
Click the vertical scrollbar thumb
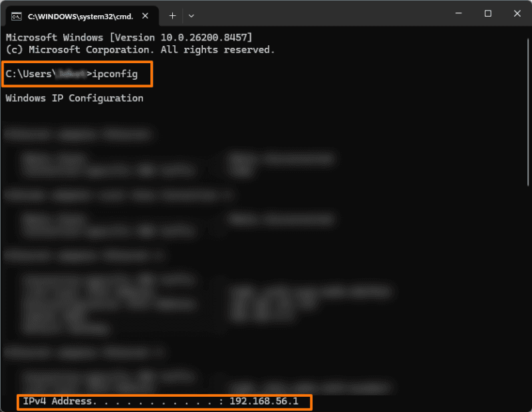pyautogui.click(x=528, y=112)
